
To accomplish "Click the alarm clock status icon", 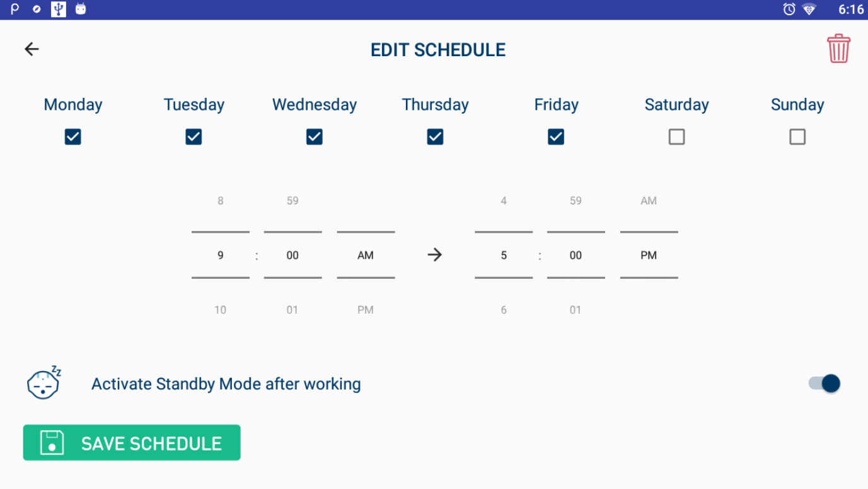I will point(789,9).
